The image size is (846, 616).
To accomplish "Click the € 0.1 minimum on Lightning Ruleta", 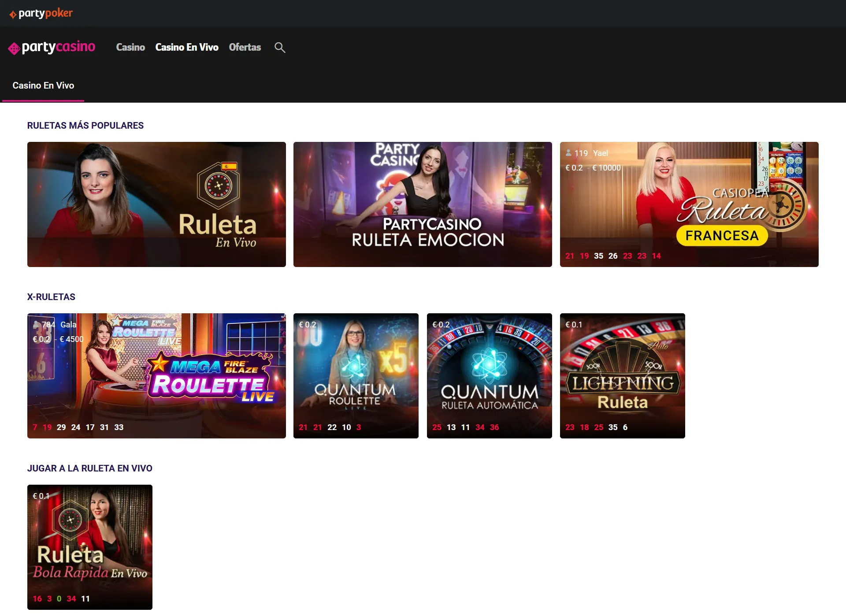I will tap(574, 325).
